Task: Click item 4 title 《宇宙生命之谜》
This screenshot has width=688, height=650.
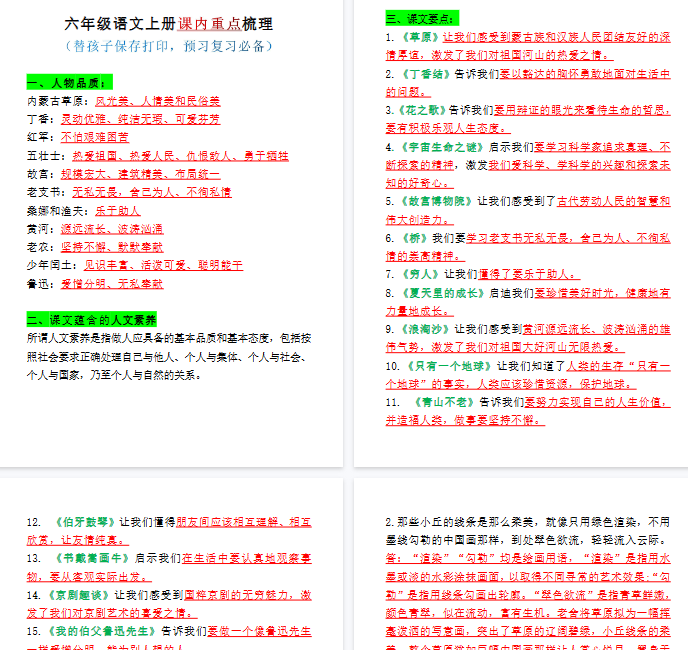Action: point(442,147)
